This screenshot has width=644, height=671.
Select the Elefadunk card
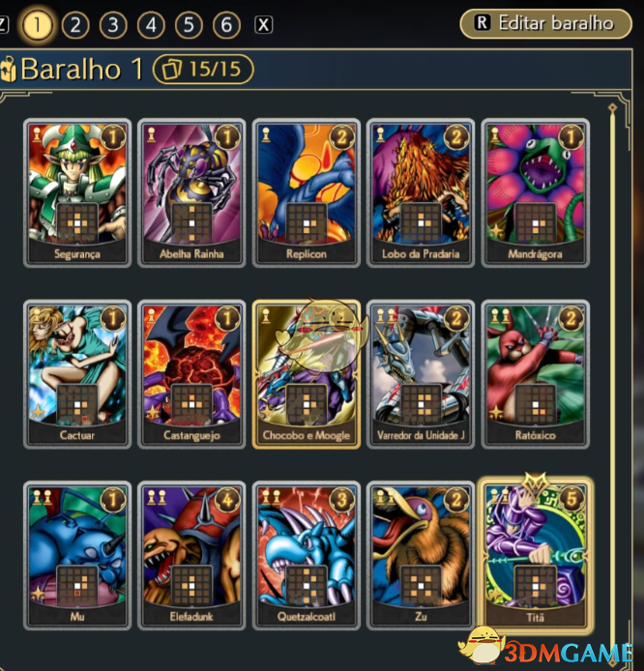(x=191, y=555)
